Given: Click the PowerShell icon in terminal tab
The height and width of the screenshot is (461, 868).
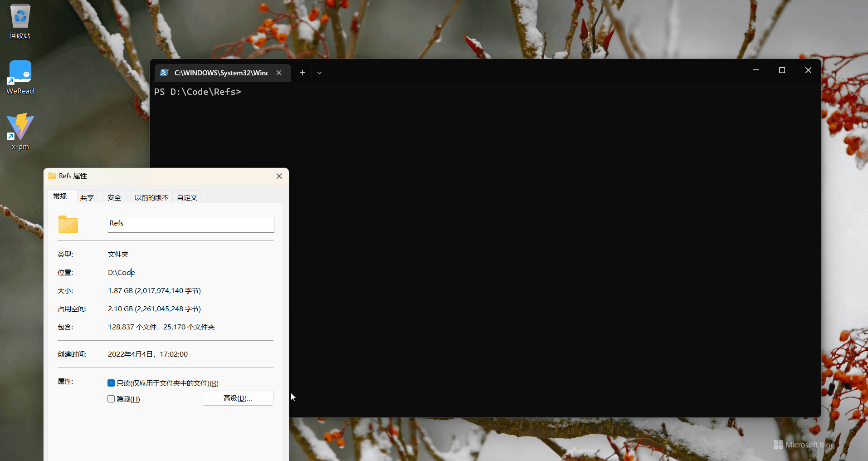Looking at the screenshot, I should (x=164, y=73).
